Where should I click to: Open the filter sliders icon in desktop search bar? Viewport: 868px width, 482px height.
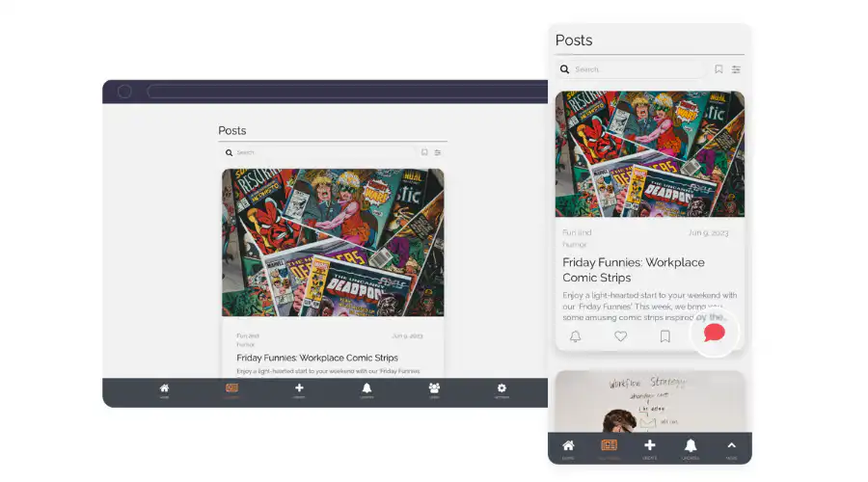pos(437,152)
